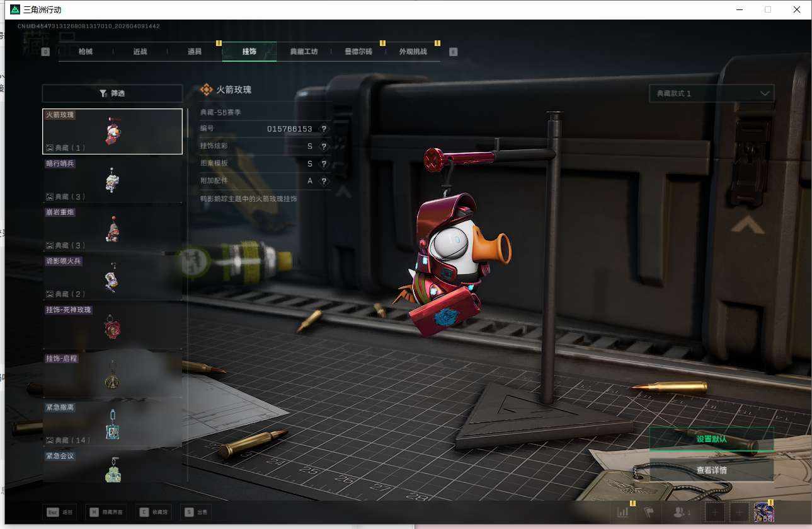Viewport: 812px width, 529px height.
Task: Click the rarity emblem next to 火箭玫瑰 title
Action: pyautogui.click(x=206, y=90)
